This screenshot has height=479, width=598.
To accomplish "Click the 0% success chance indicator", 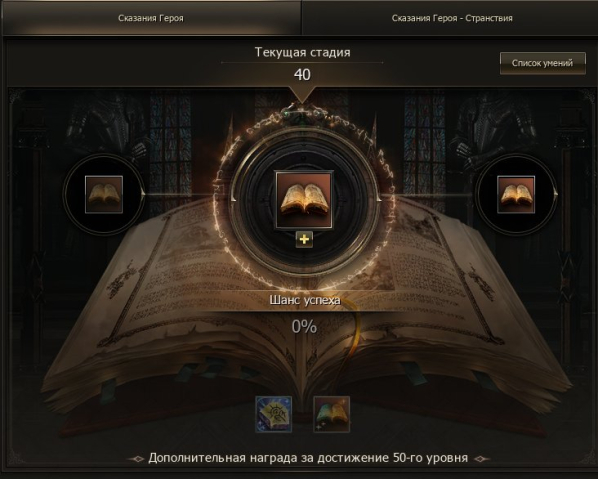I will (x=304, y=327).
